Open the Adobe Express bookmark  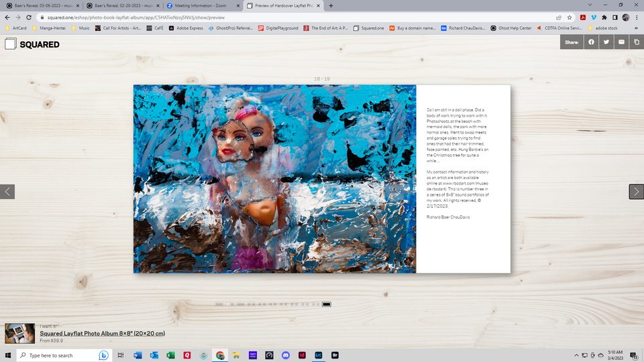pyautogui.click(x=186, y=28)
